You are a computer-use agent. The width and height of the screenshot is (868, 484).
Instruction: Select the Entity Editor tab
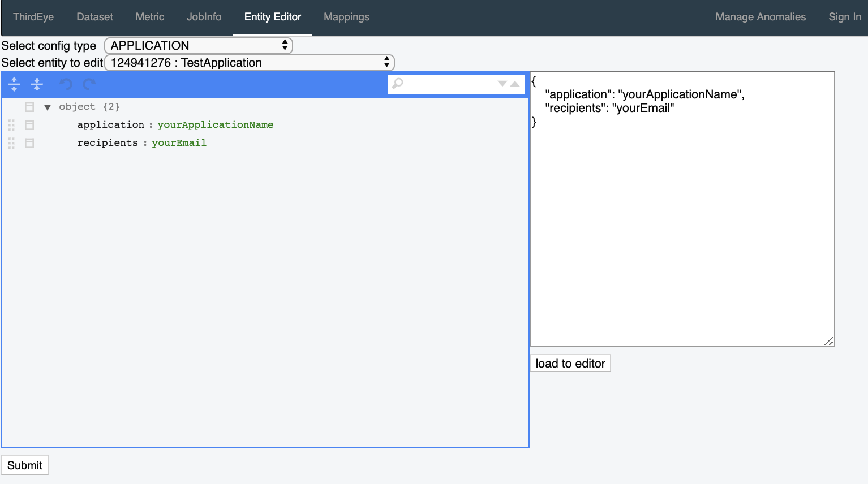point(273,17)
